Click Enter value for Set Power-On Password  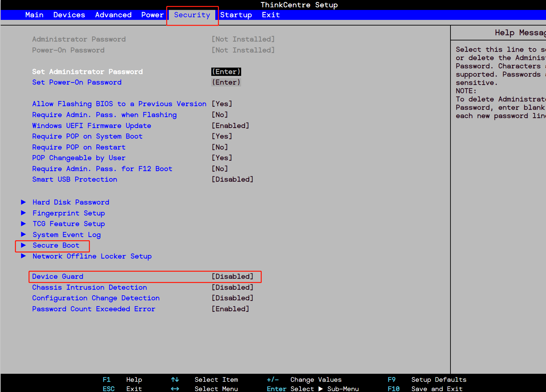(x=226, y=82)
